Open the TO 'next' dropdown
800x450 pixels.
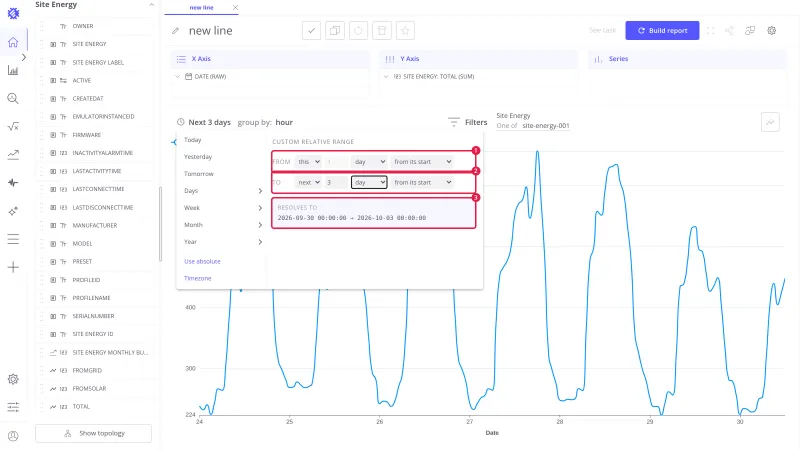[308, 182]
